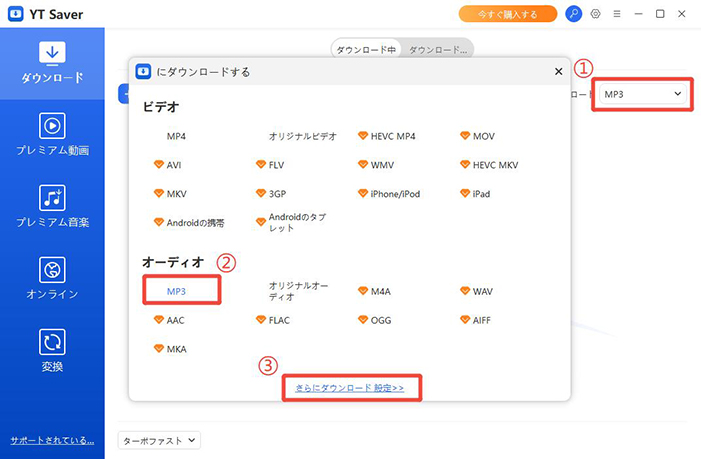This screenshot has width=701, height=459.
Task: Choose AAC audio format
Action: tap(169, 320)
